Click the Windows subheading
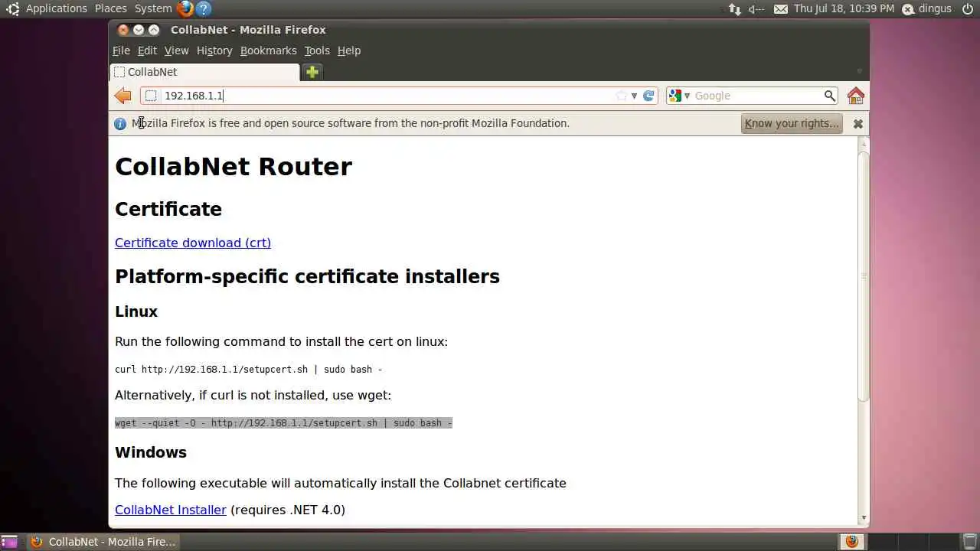This screenshot has width=980, height=551. tap(151, 452)
